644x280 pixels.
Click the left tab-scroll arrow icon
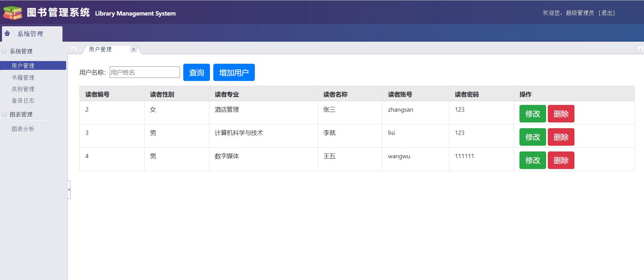click(x=74, y=49)
